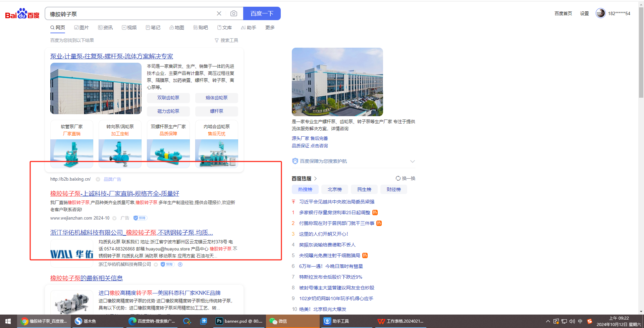
Task: Click the 百度保障 shield icon
Action: coord(295,161)
